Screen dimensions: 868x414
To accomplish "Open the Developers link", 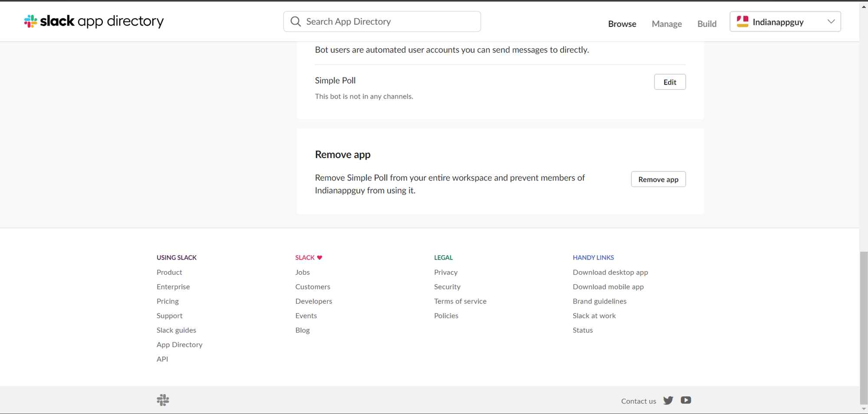I will [x=313, y=301].
